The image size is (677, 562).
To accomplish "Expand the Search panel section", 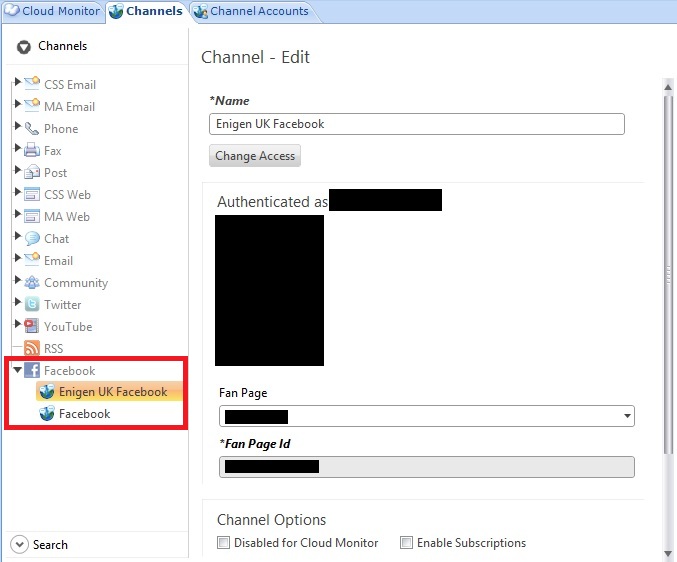I will pyautogui.click(x=19, y=545).
